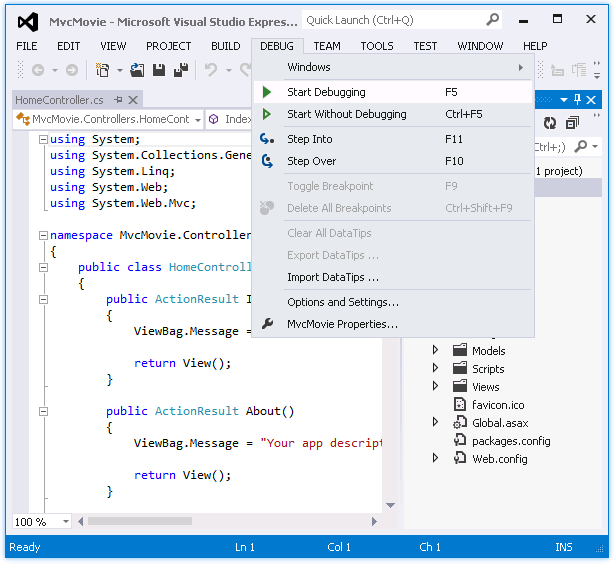This screenshot has width=614, height=564.
Task: Open favicon.ico in Solution Explorer
Action: pyautogui.click(x=497, y=405)
